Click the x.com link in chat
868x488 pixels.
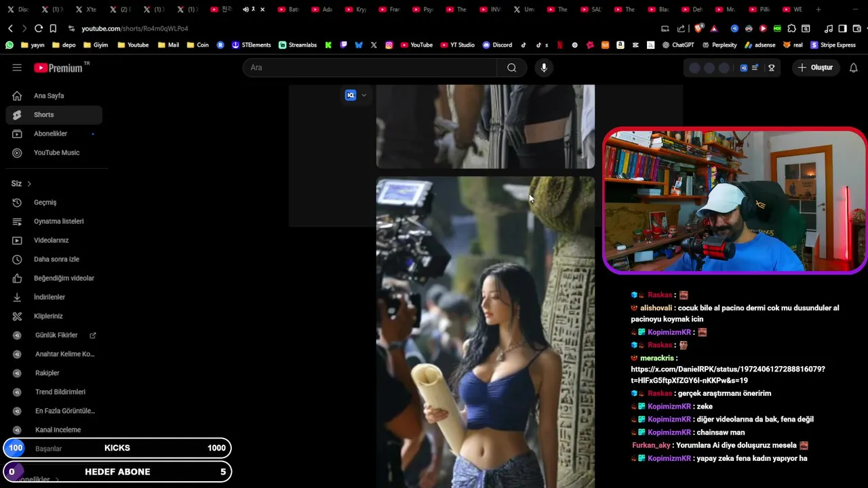pos(728,375)
